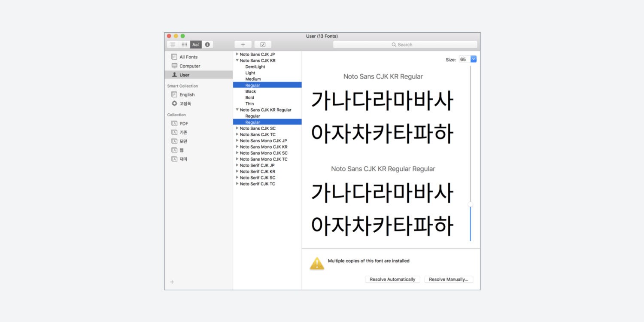
Task: Click the font size slider knob
Action: [x=470, y=205]
